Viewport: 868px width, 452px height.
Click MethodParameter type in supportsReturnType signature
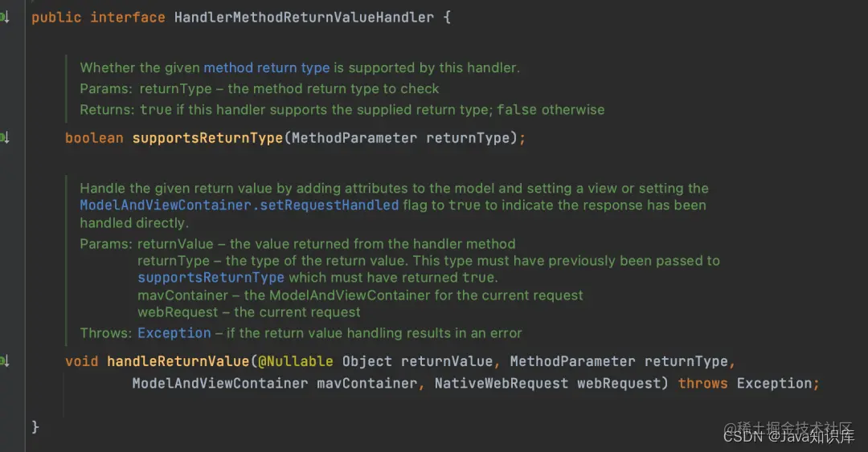tap(354, 138)
